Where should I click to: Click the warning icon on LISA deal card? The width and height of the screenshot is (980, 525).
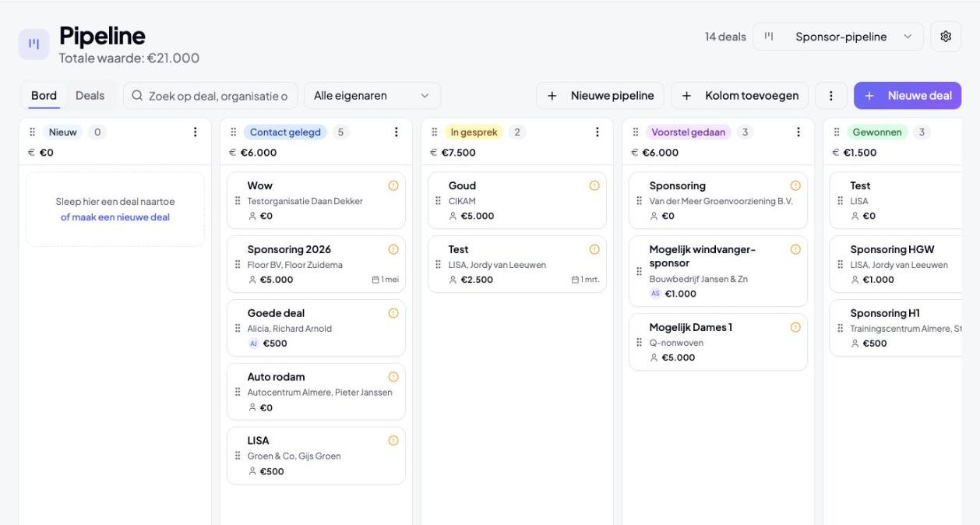(x=393, y=441)
